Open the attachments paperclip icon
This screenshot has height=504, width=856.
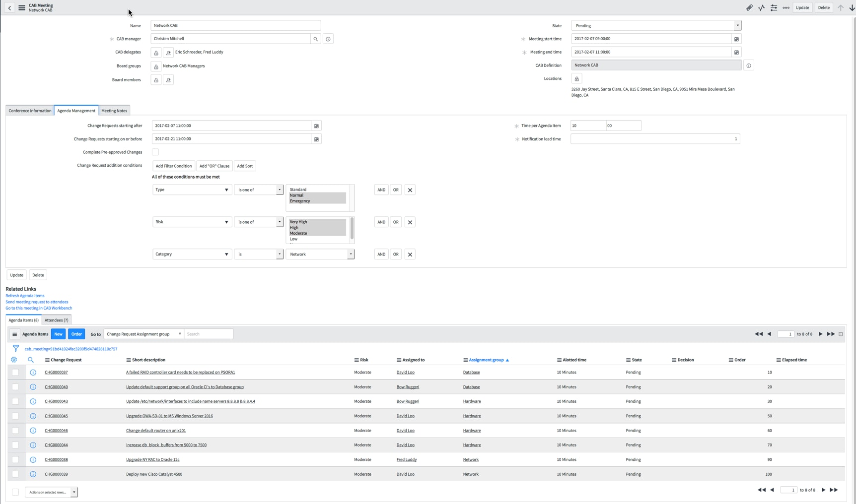750,7
